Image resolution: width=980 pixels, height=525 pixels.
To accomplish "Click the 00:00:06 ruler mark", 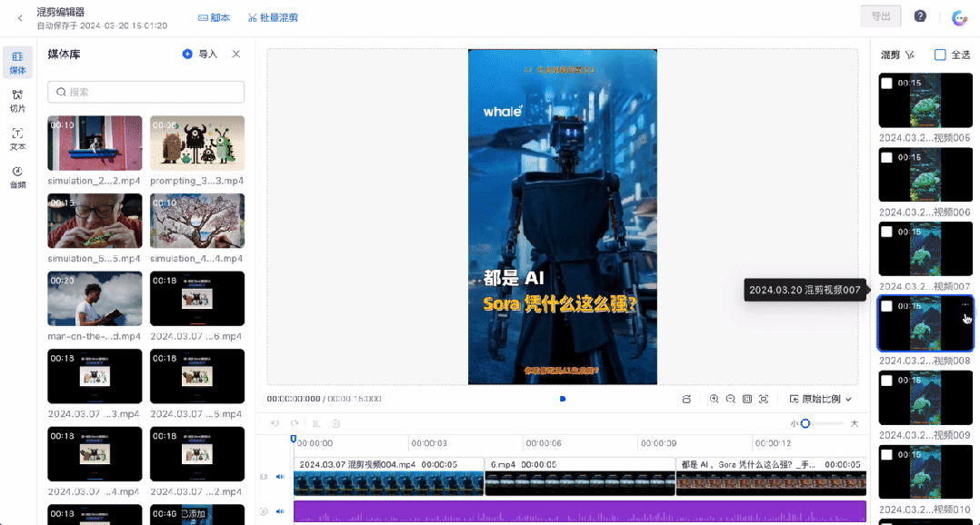I will [544, 443].
